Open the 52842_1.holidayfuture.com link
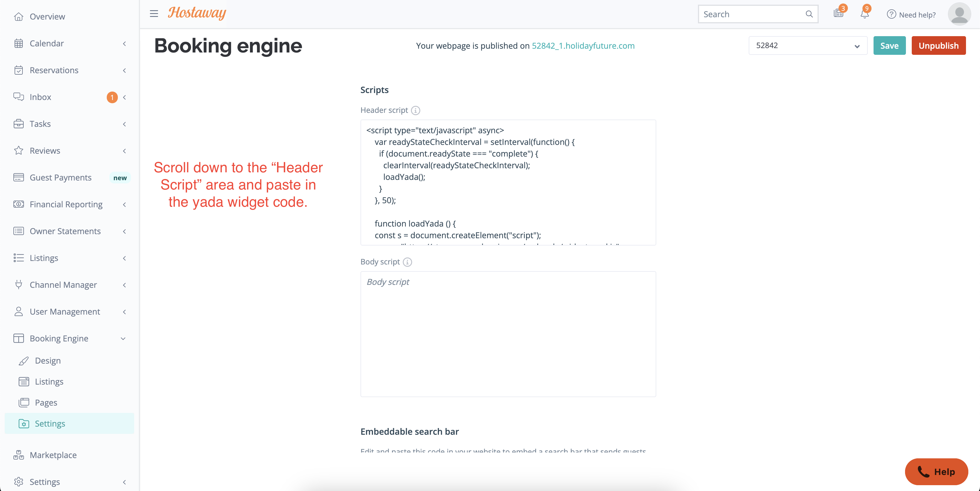Screen dimensions: 980x491 tap(583, 46)
